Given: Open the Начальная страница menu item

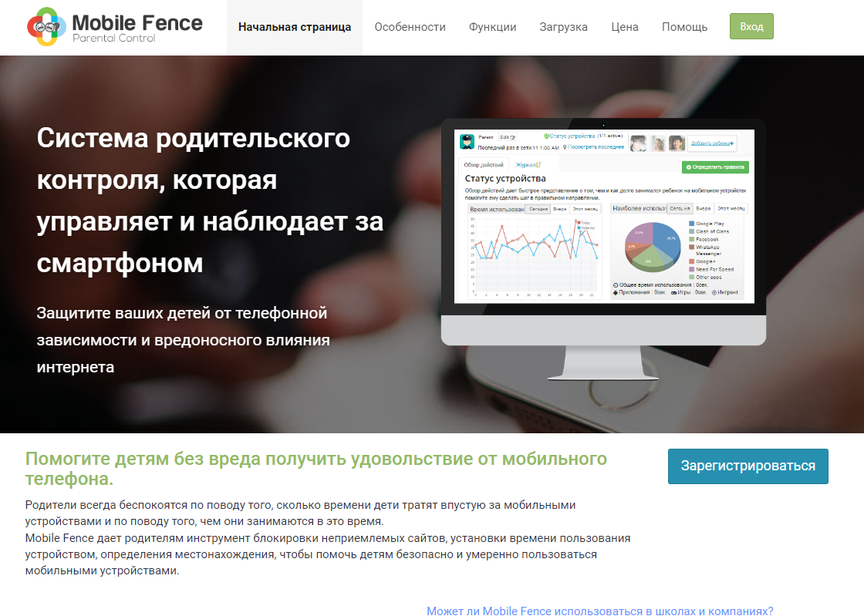Looking at the screenshot, I should click(294, 27).
